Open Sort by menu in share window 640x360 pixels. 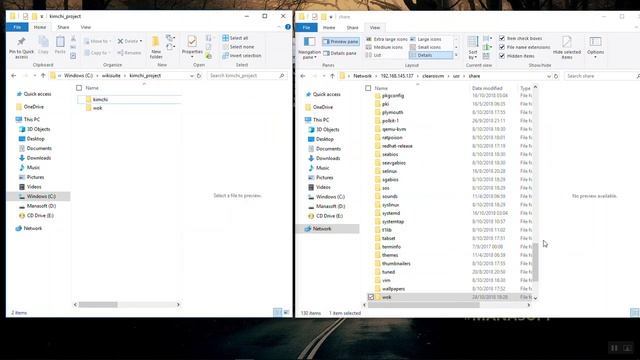coord(473,48)
